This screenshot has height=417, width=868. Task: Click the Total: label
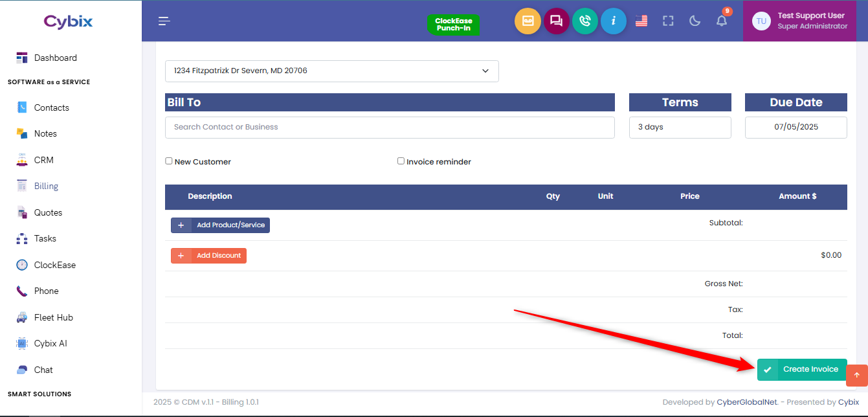click(x=733, y=335)
